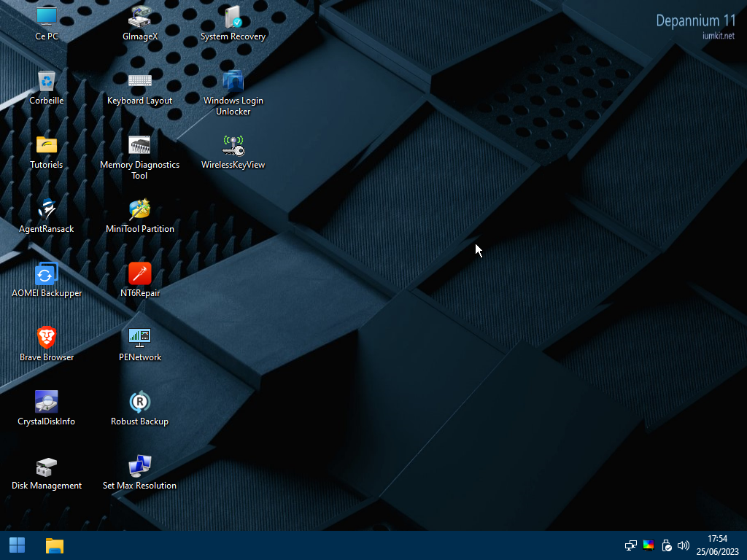The height and width of the screenshot is (560, 747).
Task: Click the taskbar clock showing 17:54
Action: (x=717, y=545)
